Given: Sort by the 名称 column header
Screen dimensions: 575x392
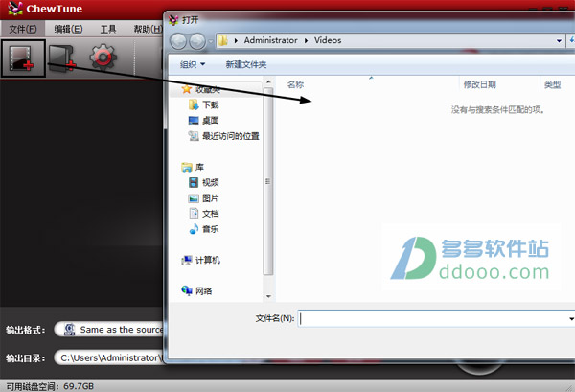Looking at the screenshot, I should point(295,84).
